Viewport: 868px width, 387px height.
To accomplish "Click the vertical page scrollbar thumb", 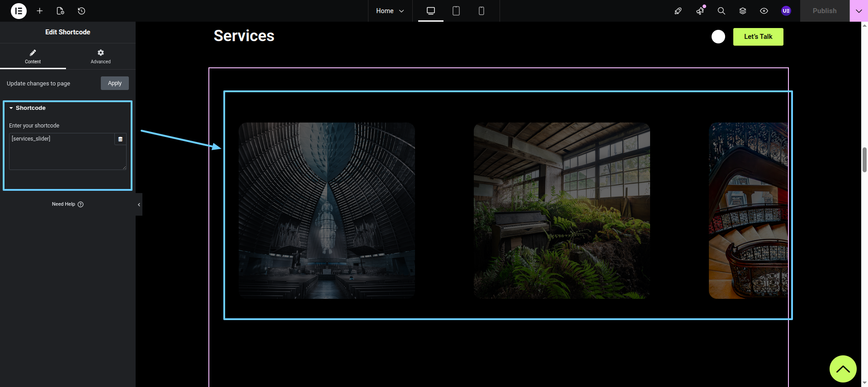I will (x=864, y=160).
